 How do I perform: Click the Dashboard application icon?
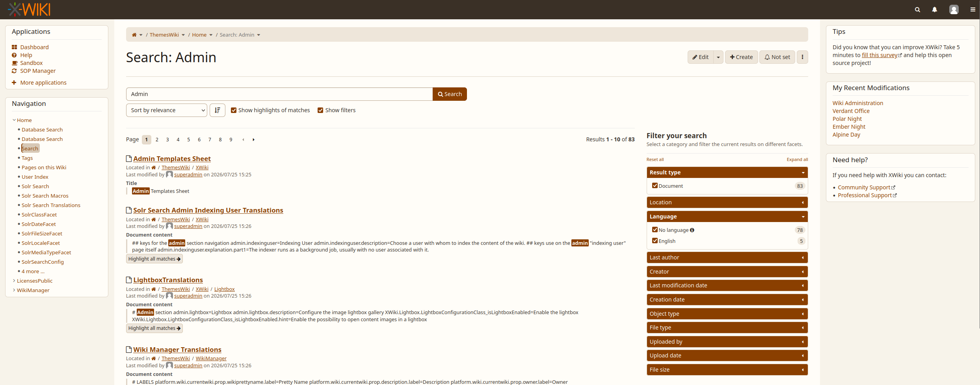15,47
